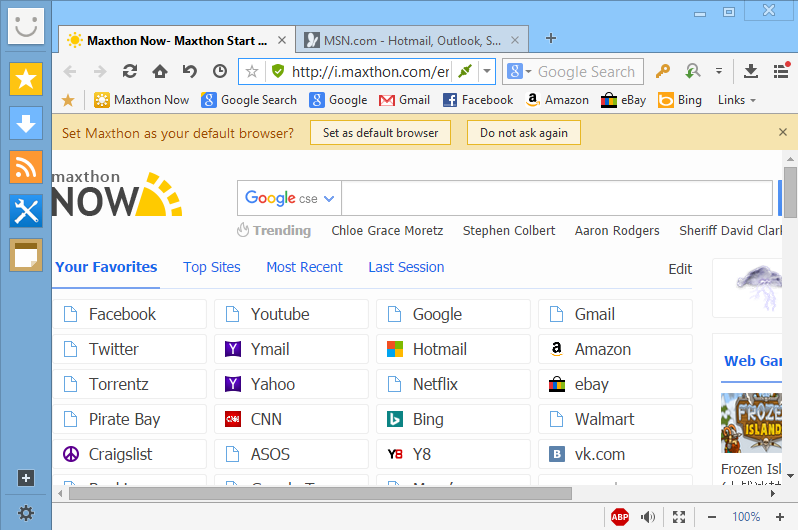
Task: Open RSS feed reader in sidebar
Action: click(26, 167)
